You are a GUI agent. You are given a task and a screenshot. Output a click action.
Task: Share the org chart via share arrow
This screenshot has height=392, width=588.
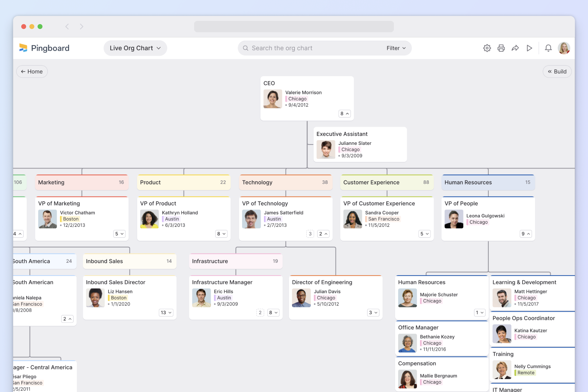515,48
